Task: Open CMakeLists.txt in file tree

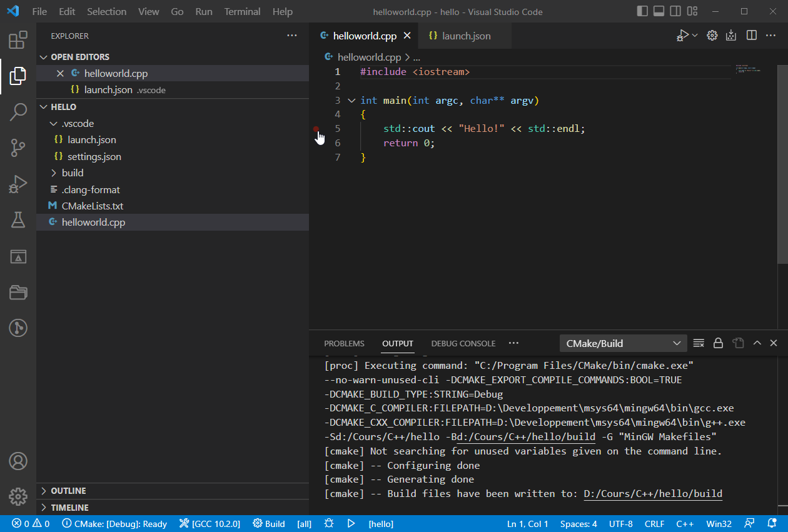Action: [x=173, y=206]
